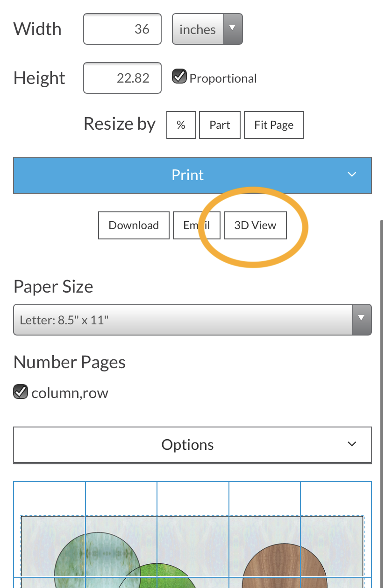Open the inches unit dropdown
This screenshot has height=588, width=385.
tap(207, 29)
